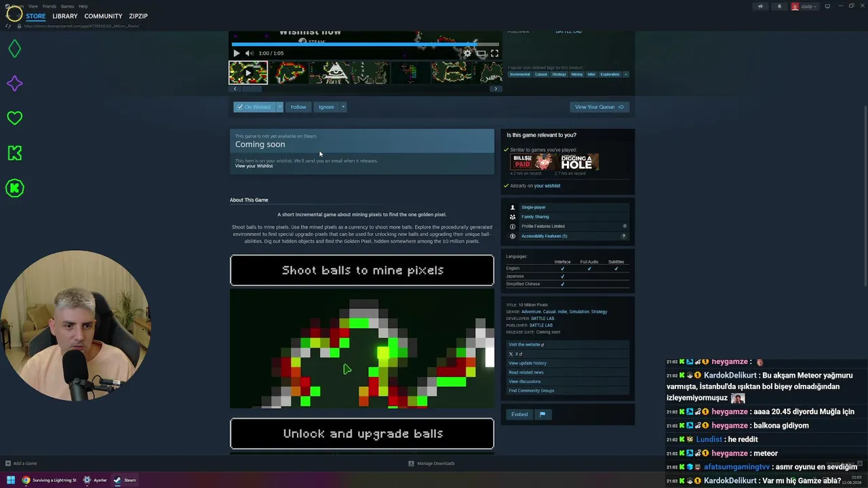Select the Idler tag
The image size is (868, 488).
point(591,75)
